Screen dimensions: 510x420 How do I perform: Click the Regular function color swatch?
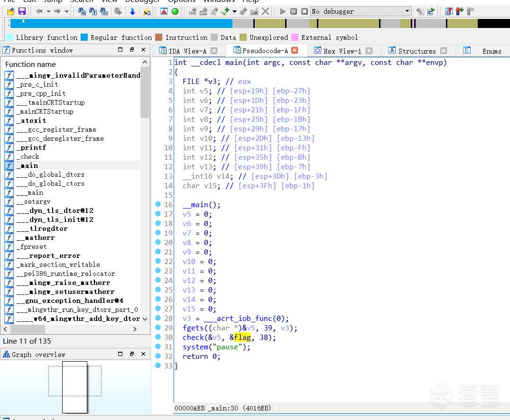pyautogui.click(x=84, y=37)
